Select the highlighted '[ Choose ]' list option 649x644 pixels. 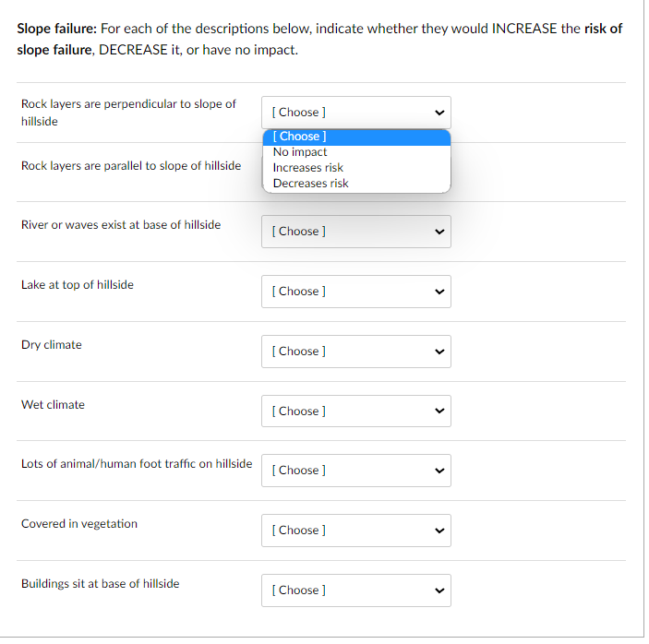pos(299,137)
